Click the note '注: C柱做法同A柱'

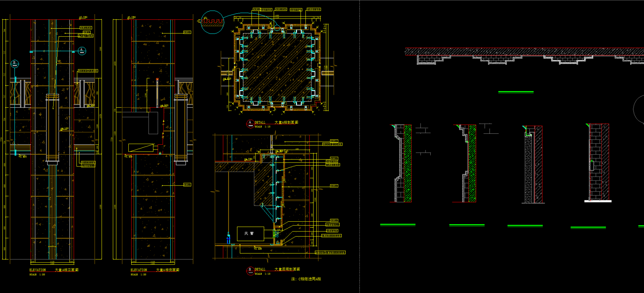point(306,279)
